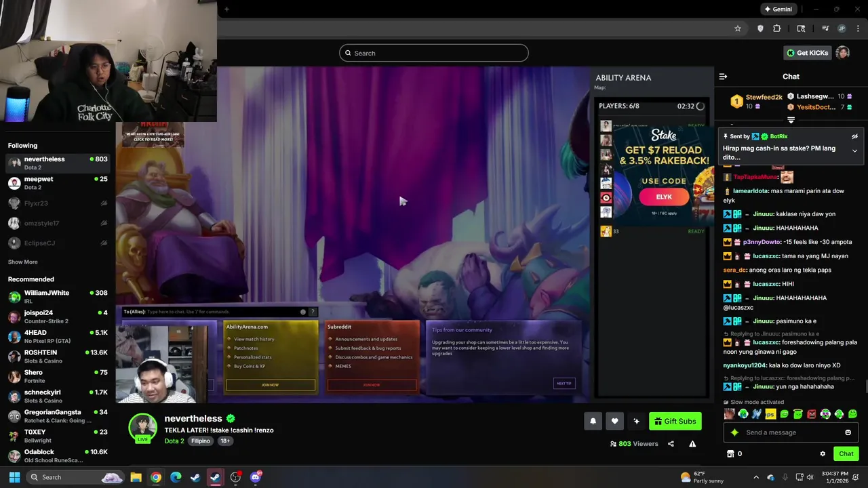Screen dimensions: 868x488
Task: Expand following list with Show More
Action: (22, 262)
